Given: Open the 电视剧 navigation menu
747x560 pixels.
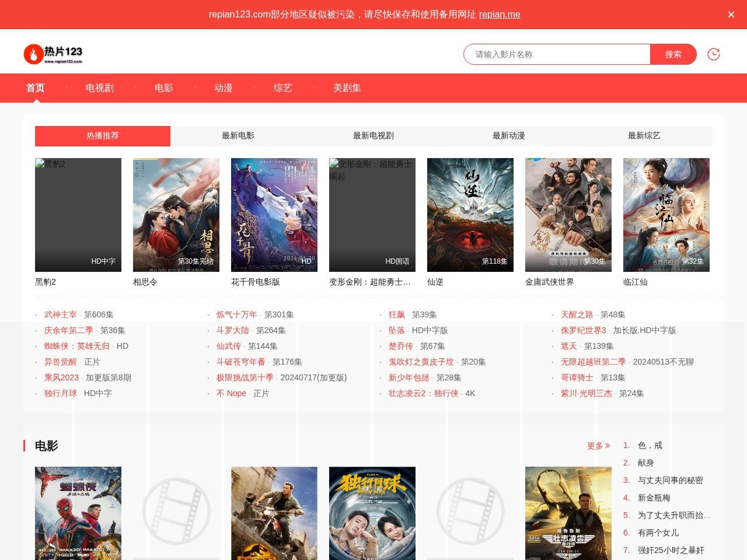Looking at the screenshot, I should [x=100, y=88].
